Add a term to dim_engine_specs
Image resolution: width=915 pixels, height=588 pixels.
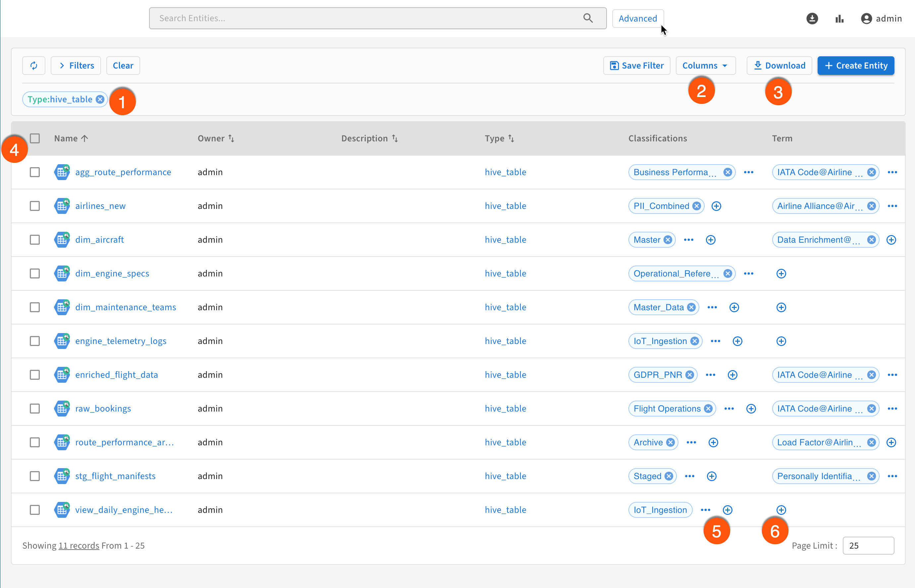781,274
